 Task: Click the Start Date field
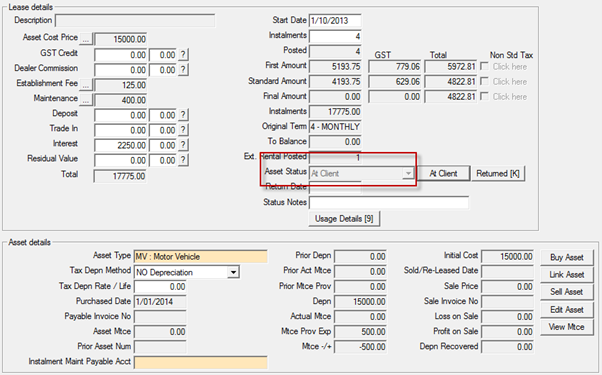335,21
